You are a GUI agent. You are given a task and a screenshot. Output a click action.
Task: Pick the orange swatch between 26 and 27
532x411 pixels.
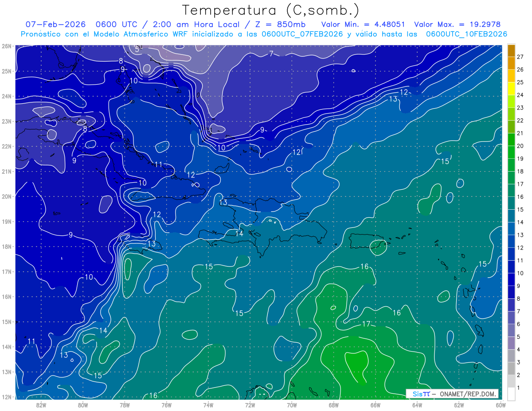click(x=511, y=63)
